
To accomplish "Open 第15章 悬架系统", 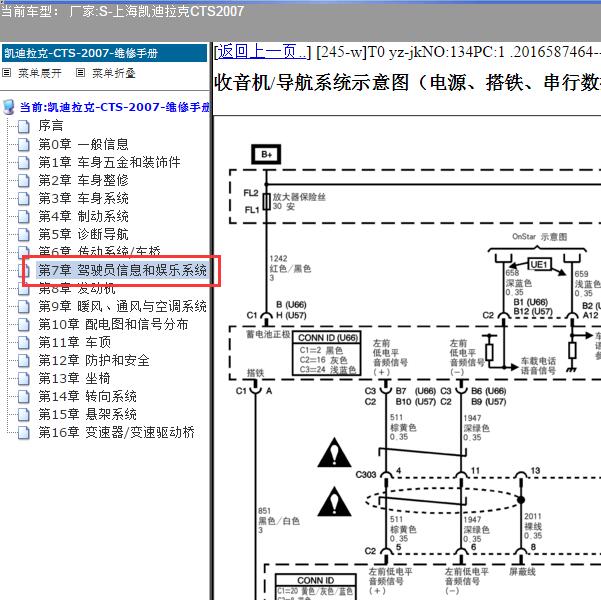I will coord(87,414).
